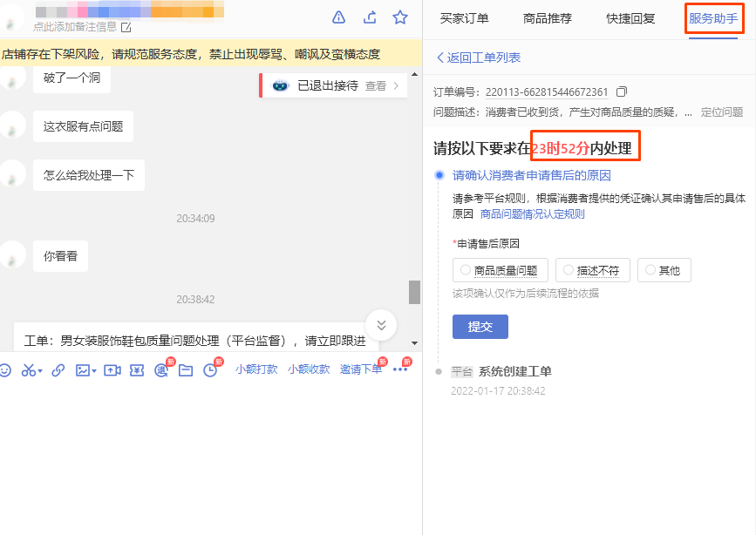Select the scissors screenshot tool

pos(27,369)
